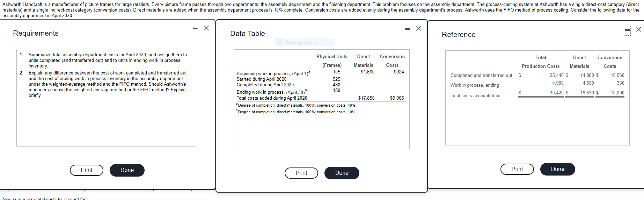Click Done in Data Table dialog

click(x=342, y=173)
